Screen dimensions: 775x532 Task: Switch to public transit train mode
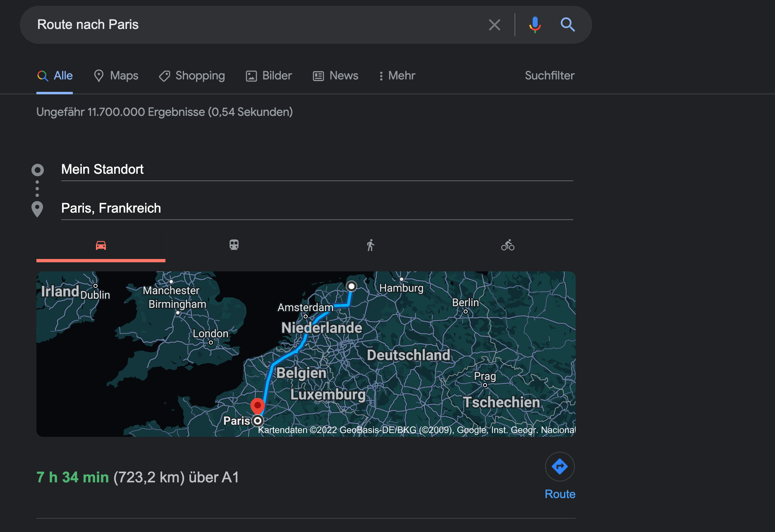234,245
